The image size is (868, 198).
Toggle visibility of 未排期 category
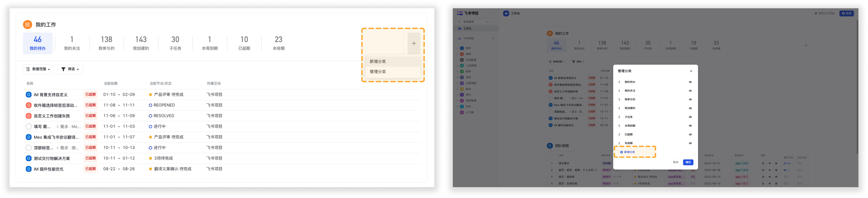coord(690,143)
